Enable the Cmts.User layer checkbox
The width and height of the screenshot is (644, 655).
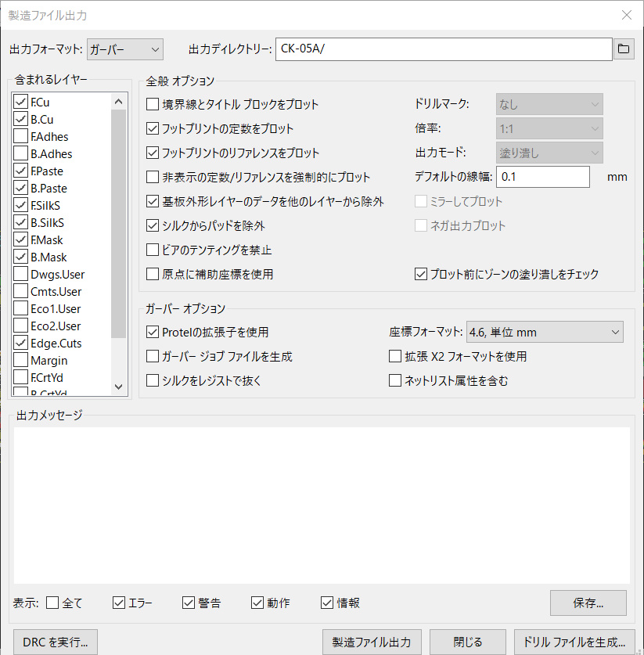coord(21,291)
